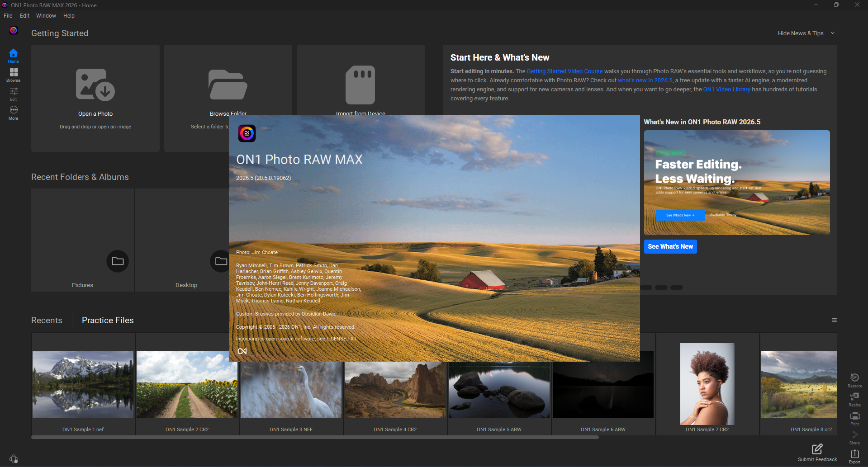Screen dimensions: 868x467
Task: Click the LICENSE.TXT open source line
Action: click(x=296, y=339)
